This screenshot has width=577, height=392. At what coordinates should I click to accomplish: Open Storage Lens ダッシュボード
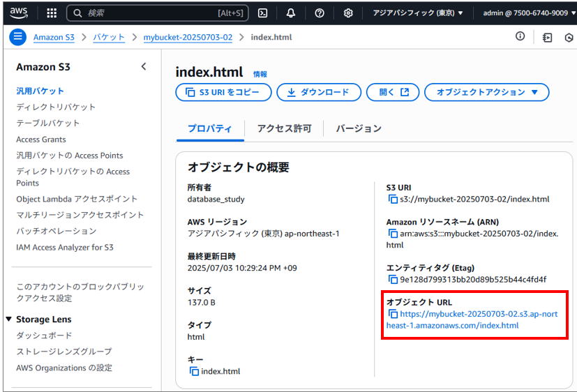[44, 336]
